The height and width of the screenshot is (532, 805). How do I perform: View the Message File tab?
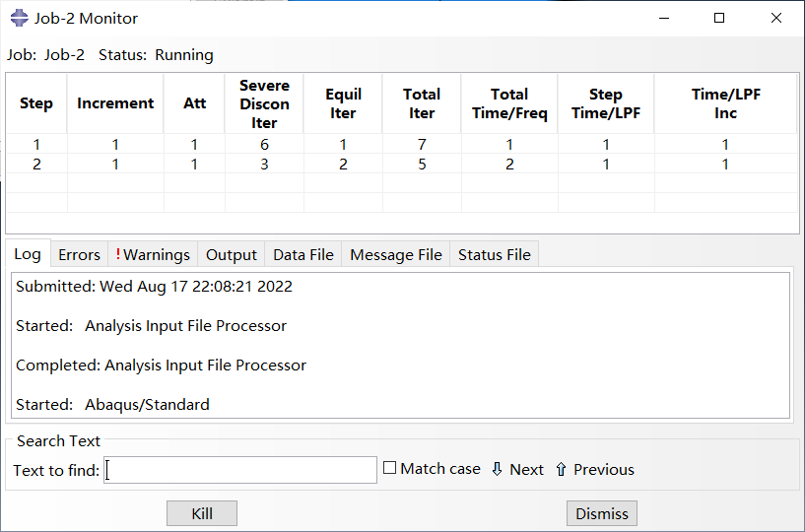point(395,255)
